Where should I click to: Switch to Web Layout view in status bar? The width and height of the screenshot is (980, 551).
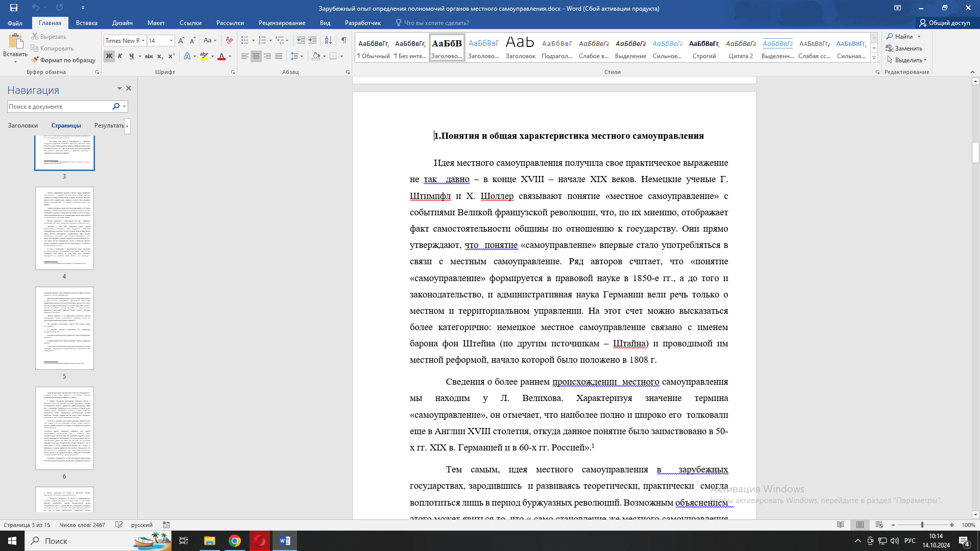click(879, 525)
